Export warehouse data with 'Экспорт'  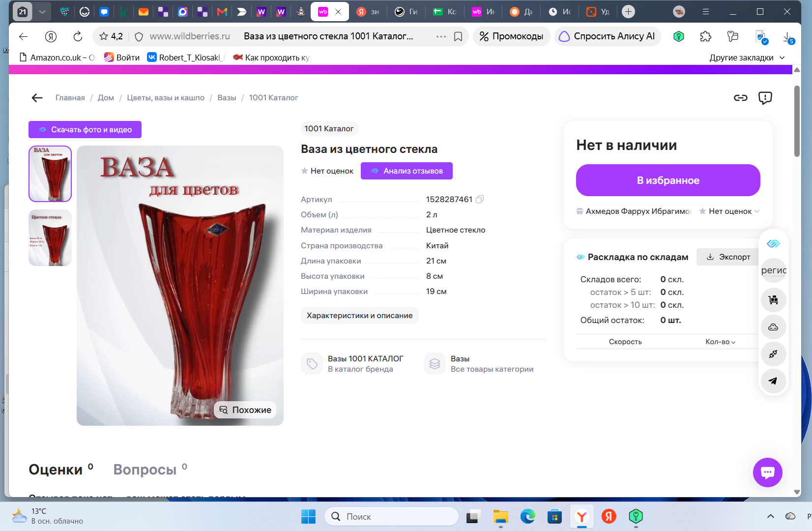(x=728, y=257)
